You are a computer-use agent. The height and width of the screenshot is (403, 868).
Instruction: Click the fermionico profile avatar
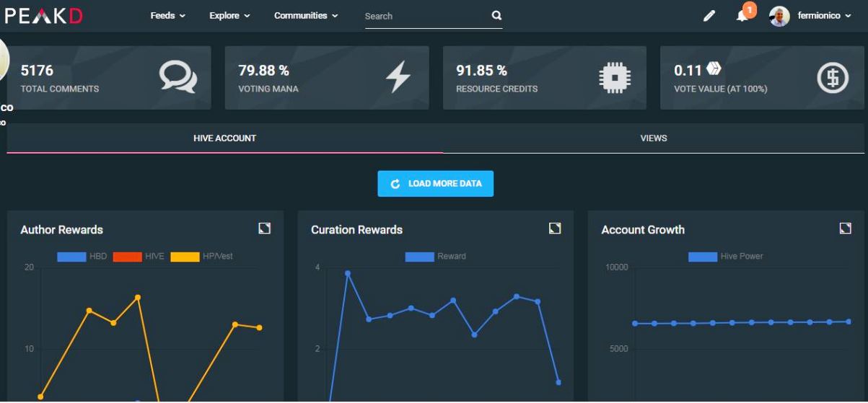pos(780,16)
